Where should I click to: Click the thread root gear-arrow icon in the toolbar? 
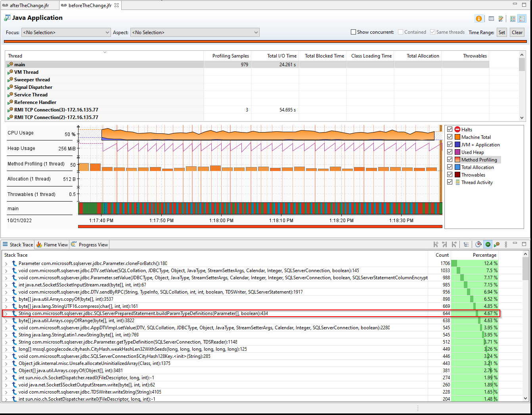496,244
